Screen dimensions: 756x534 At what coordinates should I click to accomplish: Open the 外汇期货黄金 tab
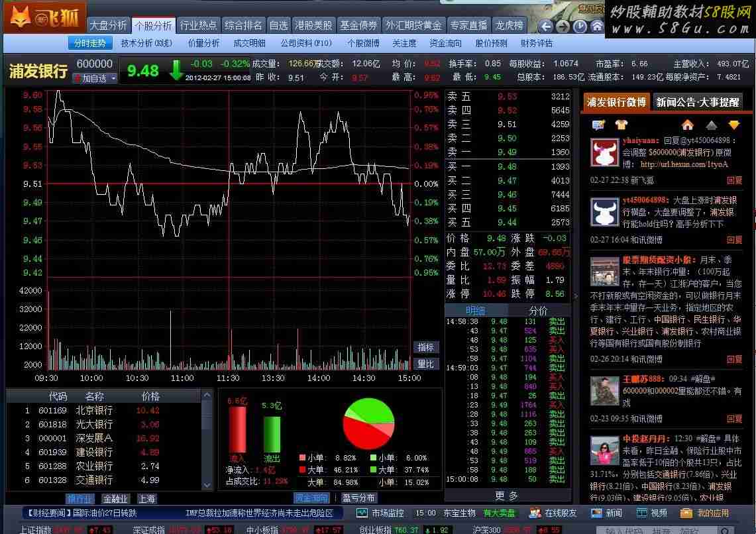pos(413,26)
